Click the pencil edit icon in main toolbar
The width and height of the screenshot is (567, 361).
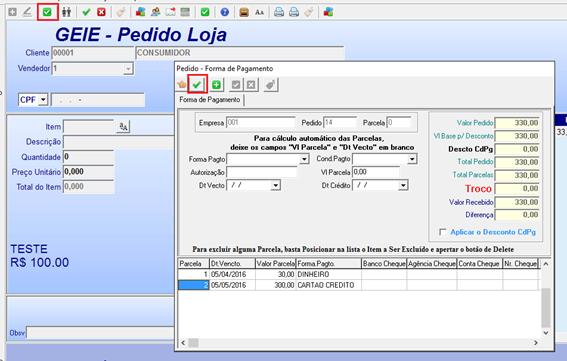[27, 12]
